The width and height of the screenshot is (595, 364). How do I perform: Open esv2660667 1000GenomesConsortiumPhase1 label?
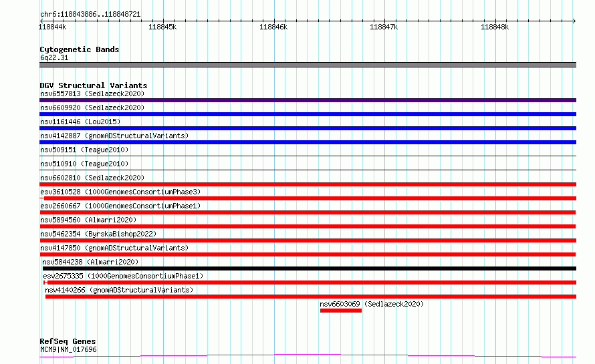coord(120,206)
